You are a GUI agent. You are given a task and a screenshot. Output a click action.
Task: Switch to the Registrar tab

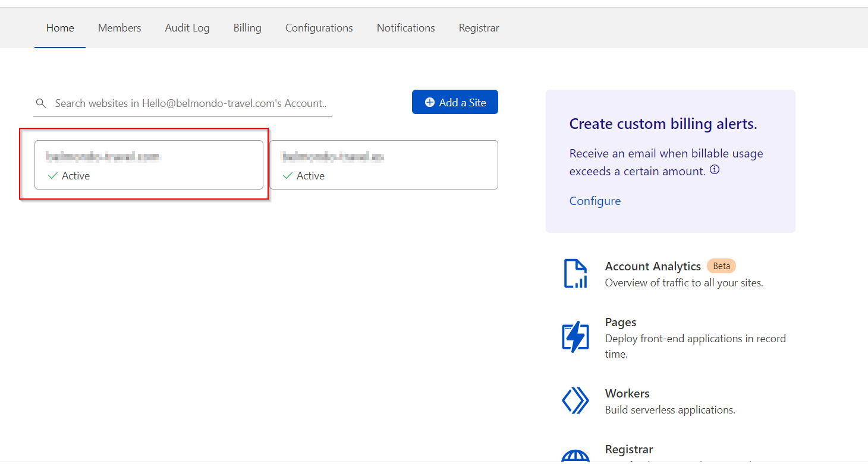point(479,28)
